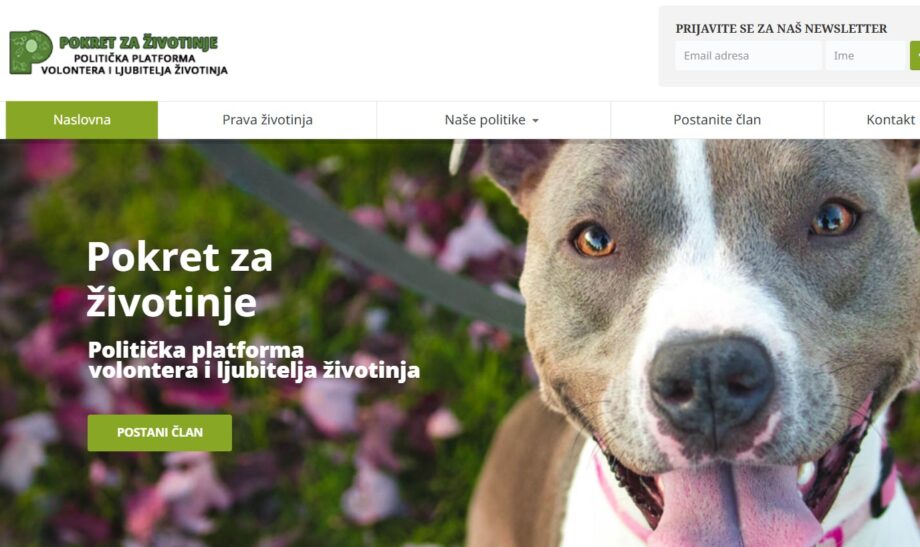Image resolution: width=920 pixels, height=547 pixels.
Task: Click the POSTANI ČLAN green button
Action: 160,433
